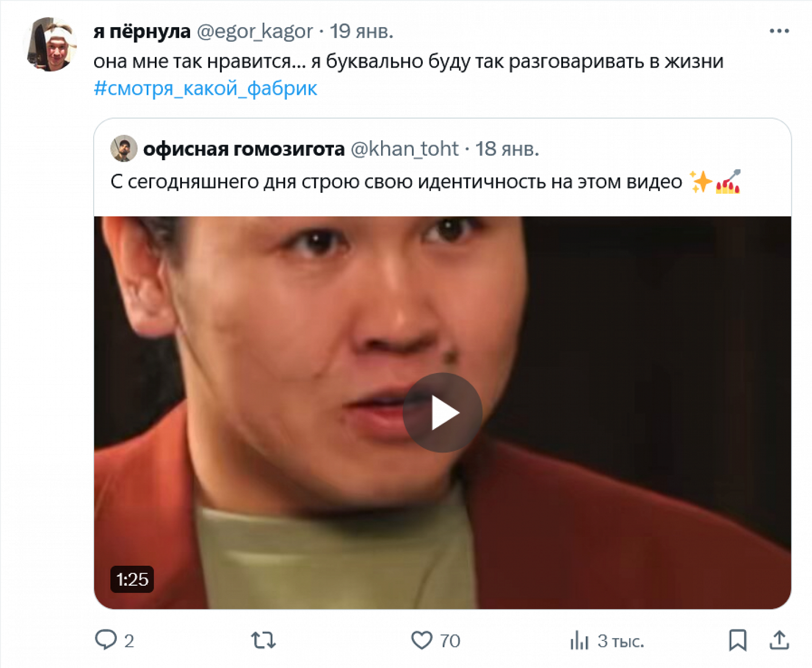The image size is (812, 668).
Task: Play the embedded video
Action: 442,413
